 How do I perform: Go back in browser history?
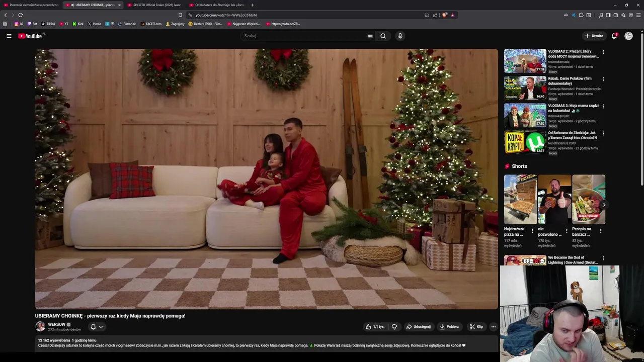pos(6,15)
